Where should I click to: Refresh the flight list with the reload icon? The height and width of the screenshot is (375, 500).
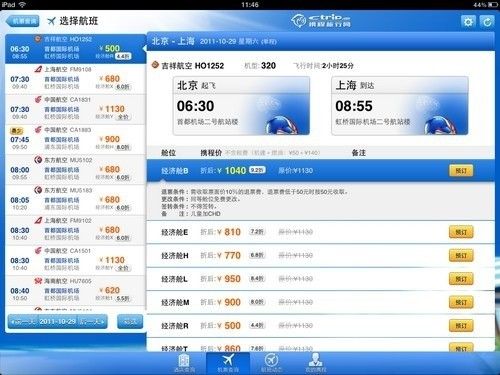(487, 22)
